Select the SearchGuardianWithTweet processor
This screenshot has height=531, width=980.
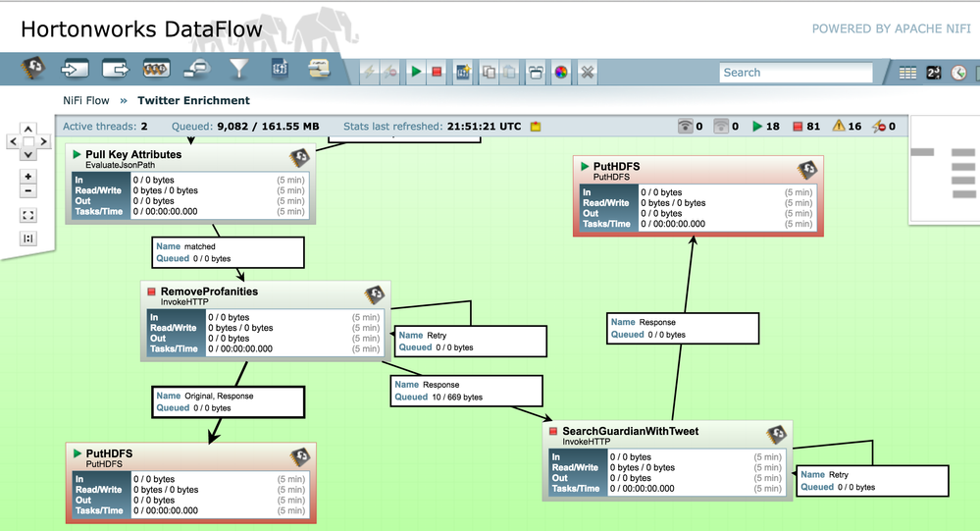667,460
